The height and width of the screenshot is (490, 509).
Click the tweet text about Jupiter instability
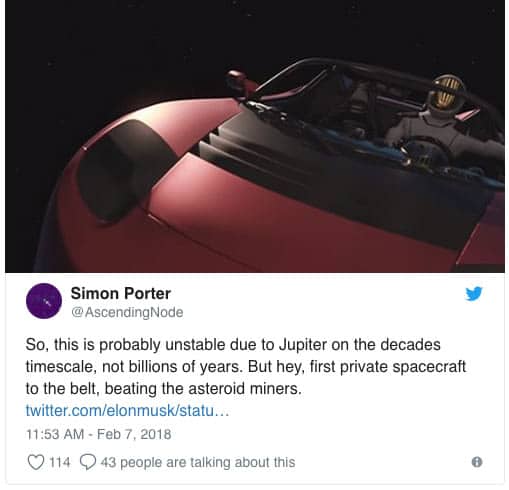click(246, 367)
